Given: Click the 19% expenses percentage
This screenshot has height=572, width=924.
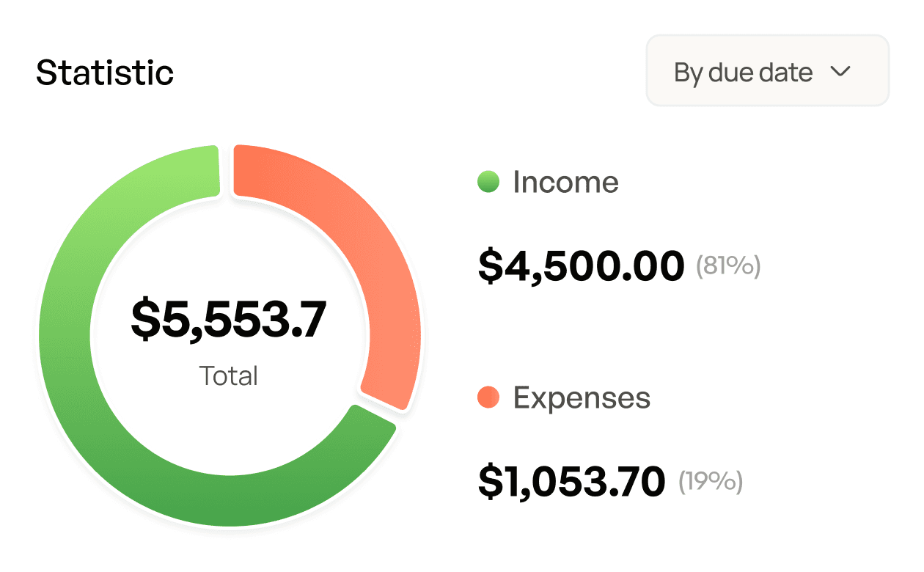Looking at the screenshot, I should 711,481.
